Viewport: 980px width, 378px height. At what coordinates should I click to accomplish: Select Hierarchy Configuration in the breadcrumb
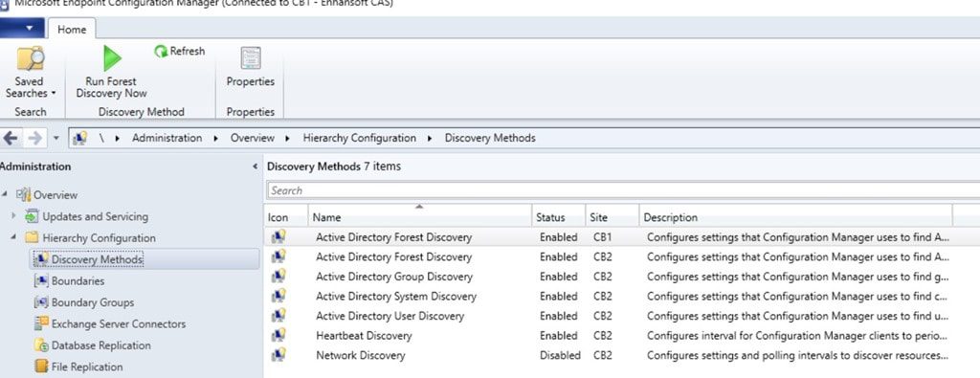(x=360, y=138)
